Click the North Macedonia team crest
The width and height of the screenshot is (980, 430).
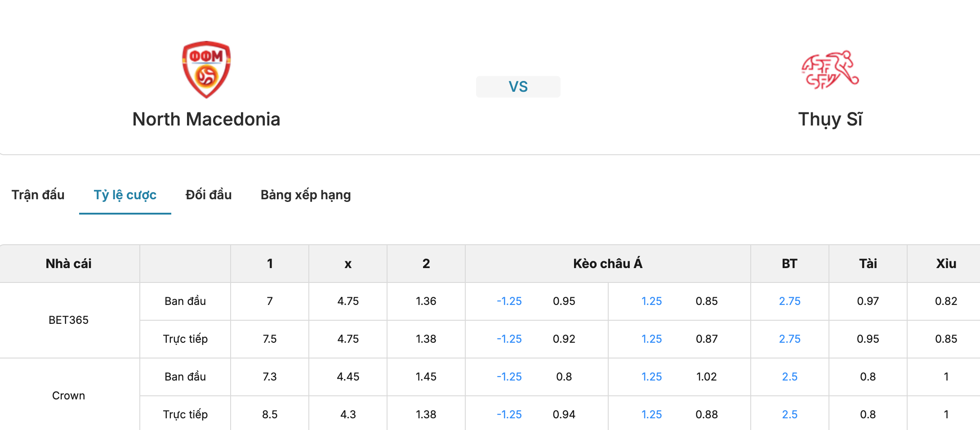(x=206, y=70)
